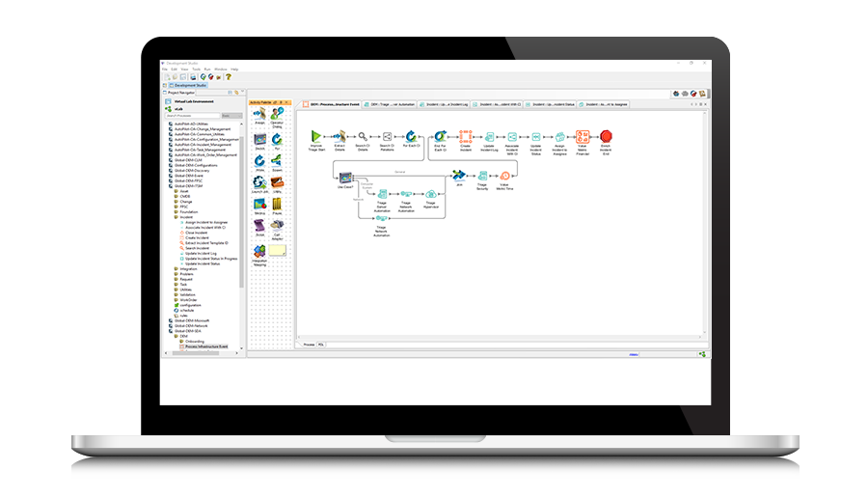Click the Search Processes input field
The image size is (868, 498).
click(x=193, y=116)
